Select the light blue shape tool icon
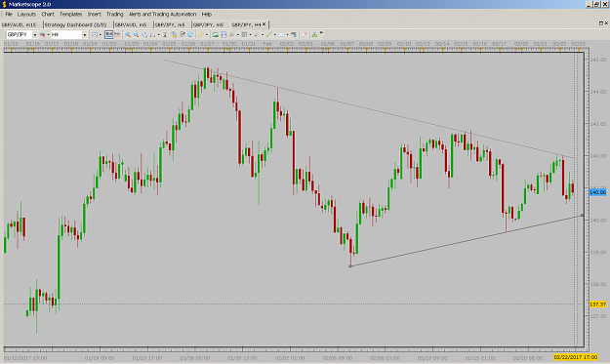610x364 pixels. (282, 34)
